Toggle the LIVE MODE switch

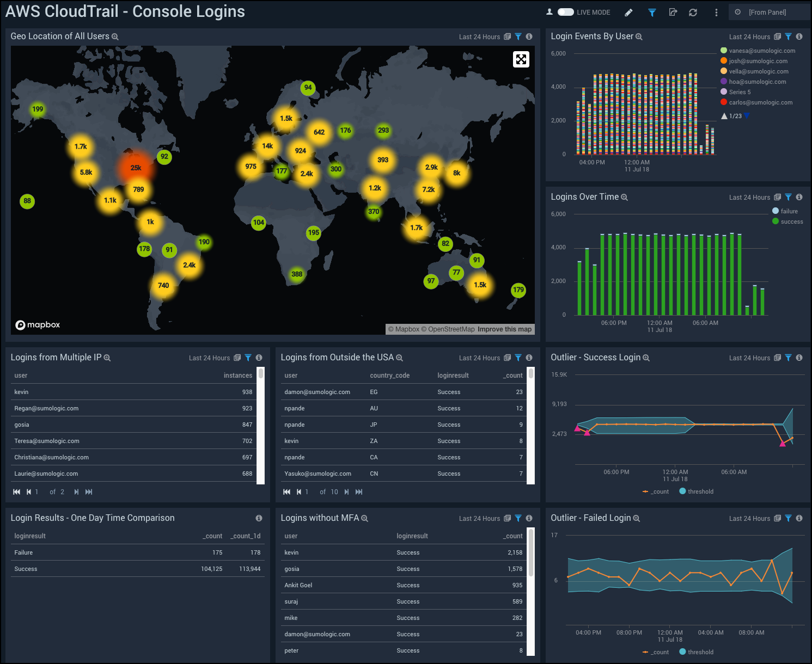coord(566,12)
